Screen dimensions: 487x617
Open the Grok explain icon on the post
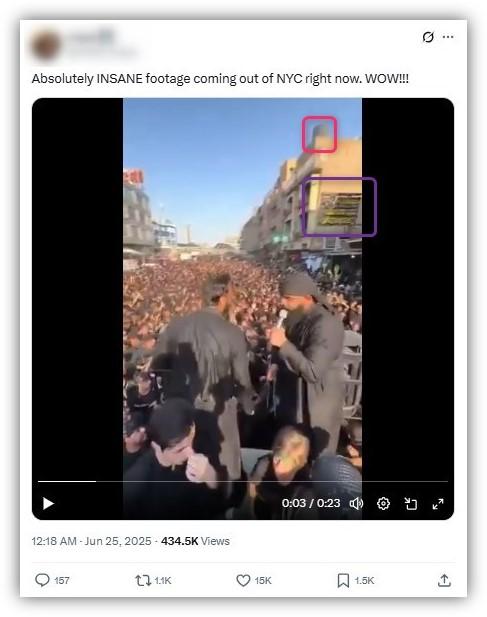tap(428, 37)
